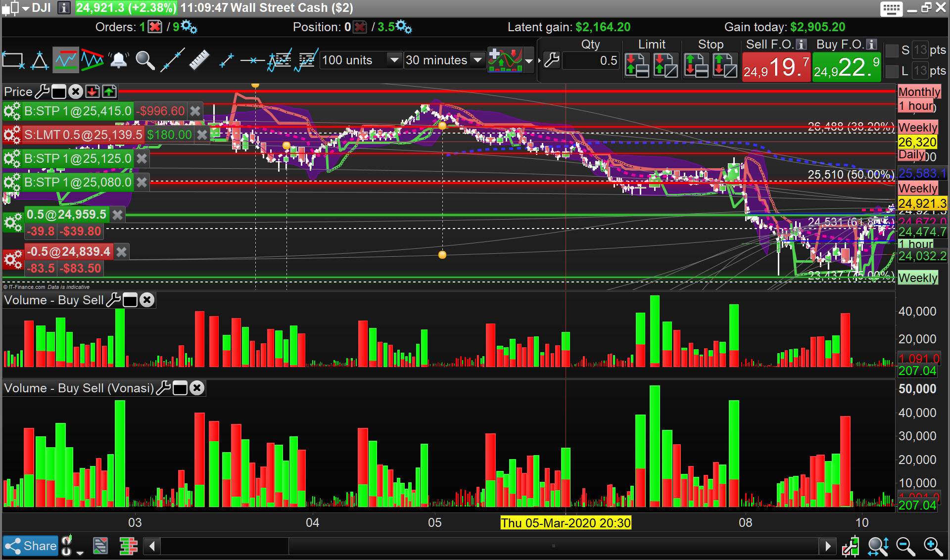Cancel the B:STP 1@25,125.0 order
950x560 pixels.
pos(142,158)
